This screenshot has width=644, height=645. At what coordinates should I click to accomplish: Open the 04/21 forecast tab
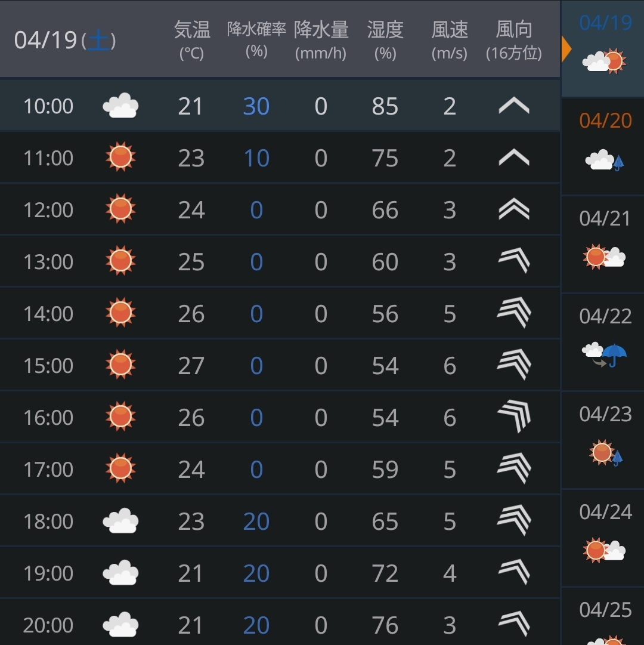point(602,245)
